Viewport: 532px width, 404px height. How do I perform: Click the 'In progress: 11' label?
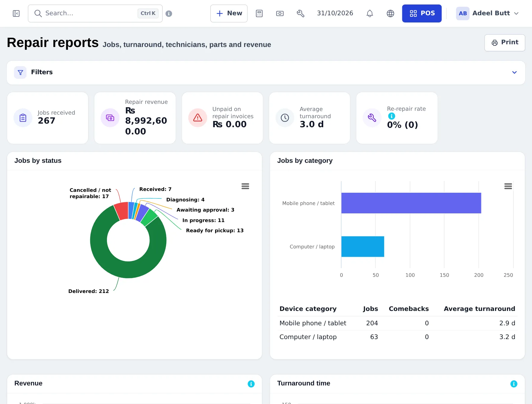203,220
